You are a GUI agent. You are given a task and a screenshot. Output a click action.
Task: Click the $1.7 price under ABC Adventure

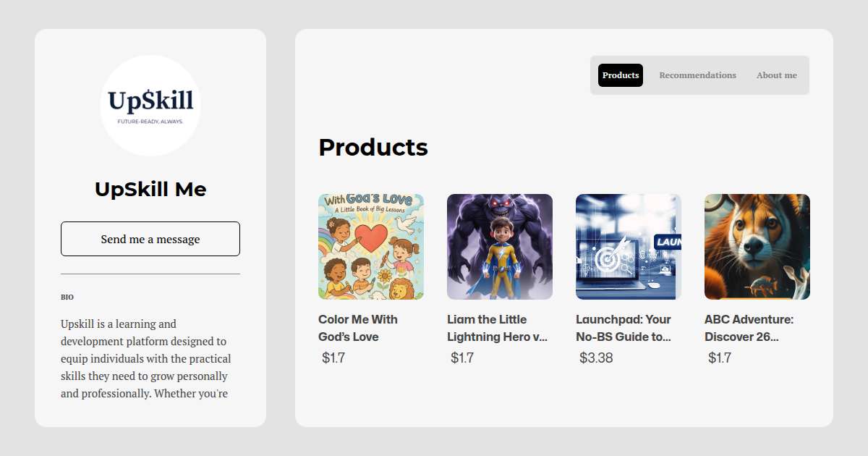tap(720, 358)
